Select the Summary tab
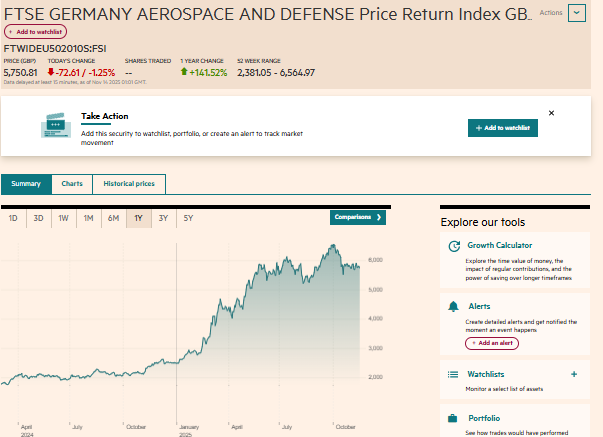The height and width of the screenshot is (437, 603). [x=26, y=184]
